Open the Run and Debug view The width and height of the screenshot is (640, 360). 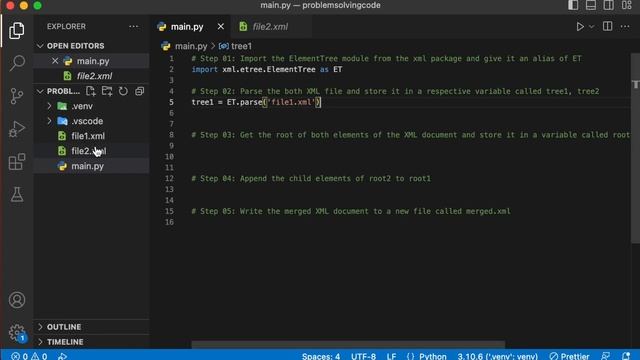tap(17, 129)
